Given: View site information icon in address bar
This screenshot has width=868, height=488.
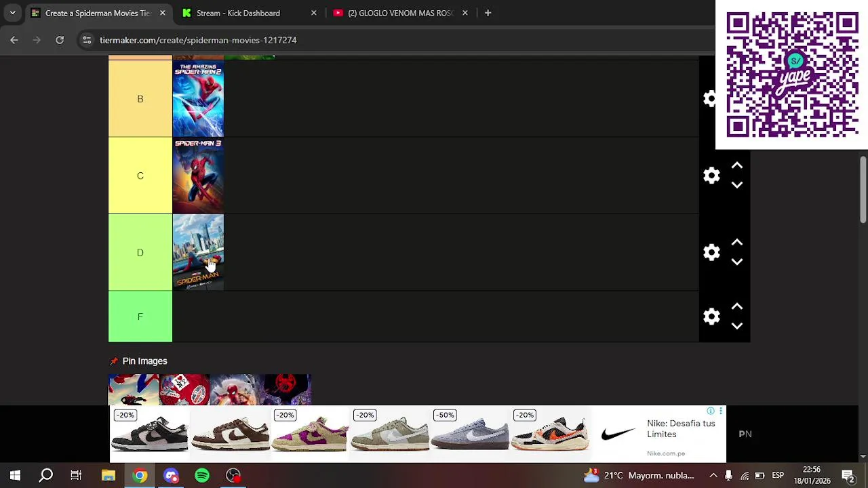Looking at the screenshot, I should (87, 40).
